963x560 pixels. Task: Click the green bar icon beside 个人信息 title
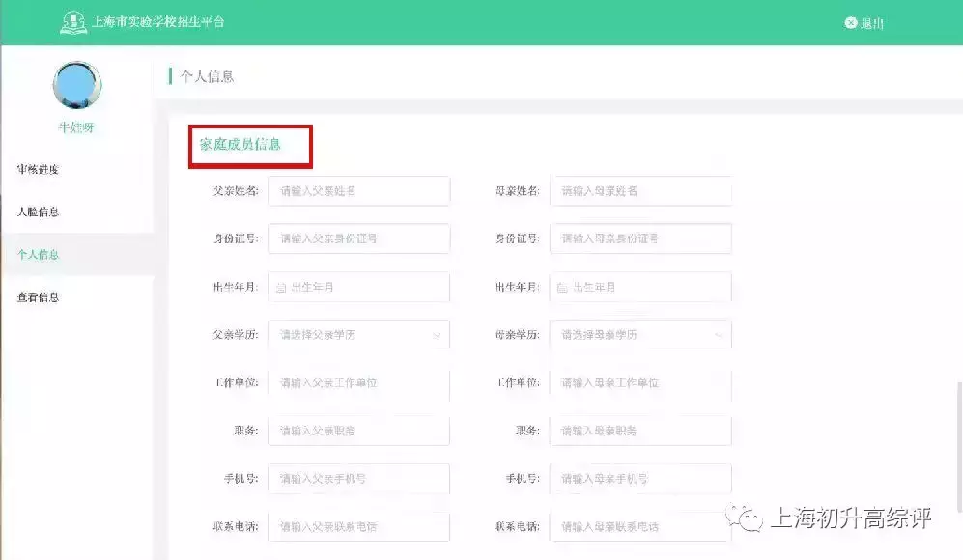coord(170,76)
